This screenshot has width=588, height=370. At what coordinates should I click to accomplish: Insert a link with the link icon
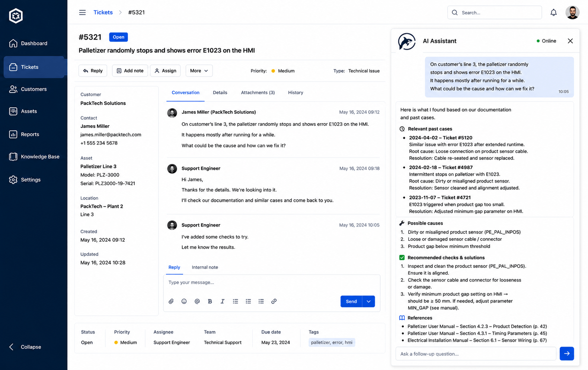(274, 301)
